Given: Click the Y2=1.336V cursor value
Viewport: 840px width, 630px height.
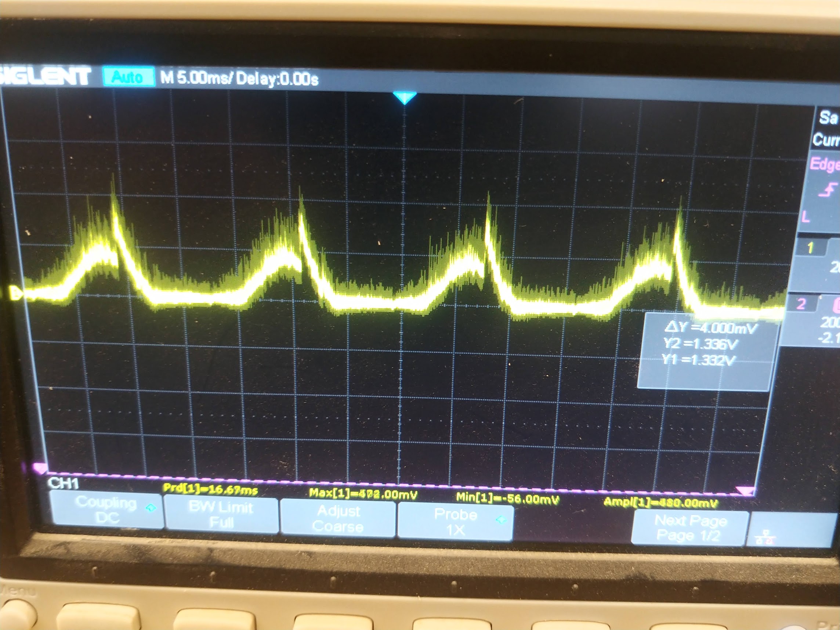Looking at the screenshot, I should pyautogui.click(x=701, y=344).
